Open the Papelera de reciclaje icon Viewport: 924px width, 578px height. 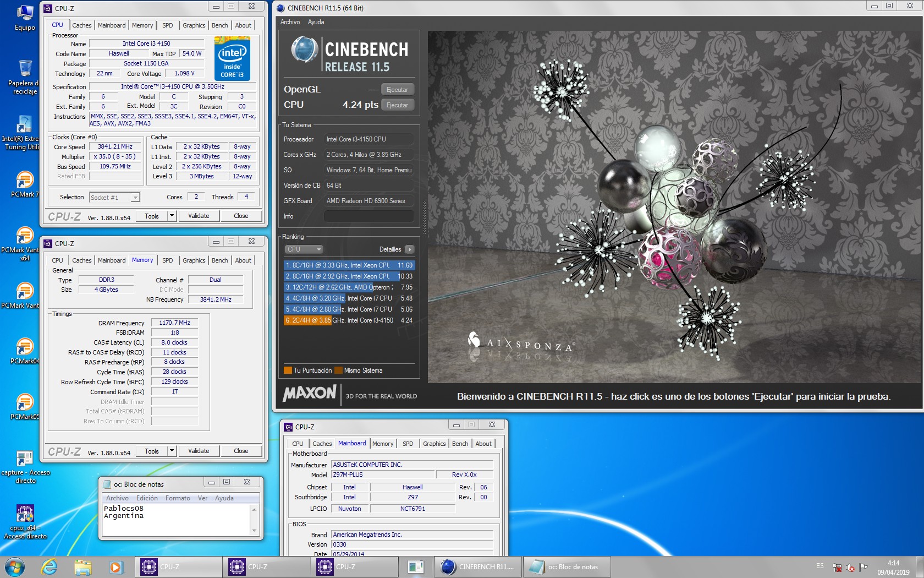[x=24, y=77]
